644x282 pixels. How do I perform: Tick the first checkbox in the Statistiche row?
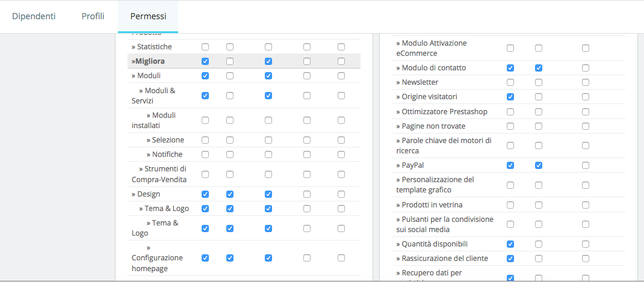205,47
